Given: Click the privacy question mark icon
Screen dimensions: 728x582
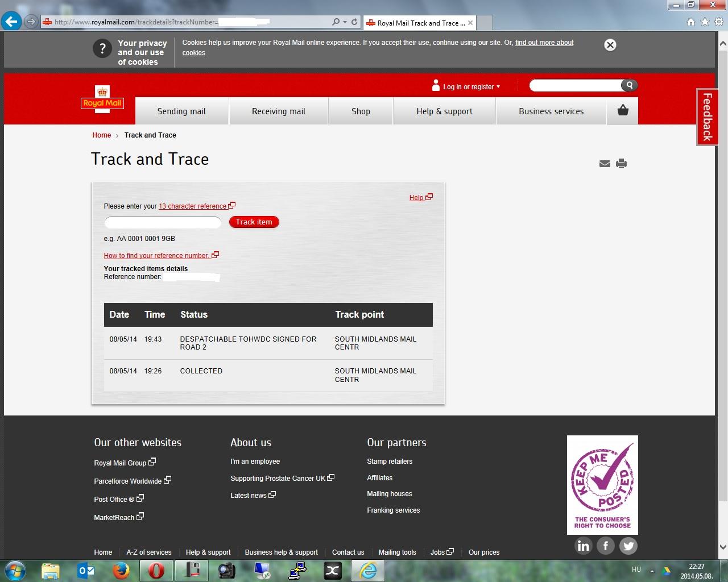Looking at the screenshot, I should 102,48.
